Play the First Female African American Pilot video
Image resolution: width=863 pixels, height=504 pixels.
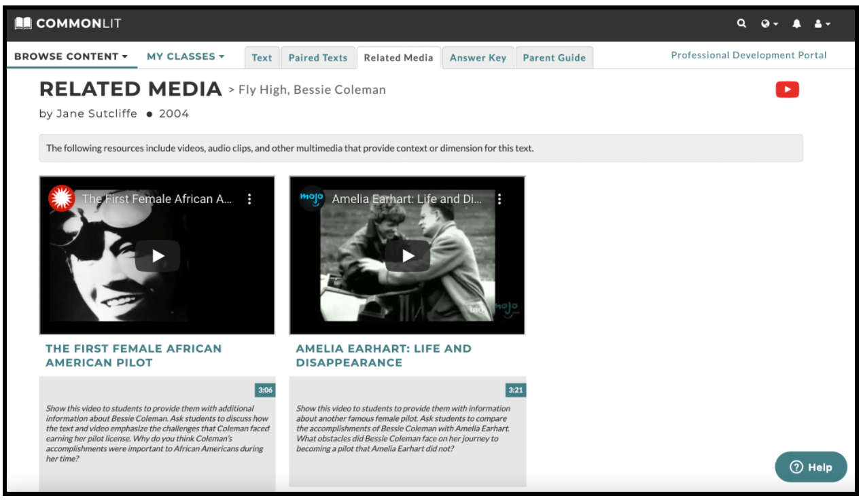click(x=158, y=256)
